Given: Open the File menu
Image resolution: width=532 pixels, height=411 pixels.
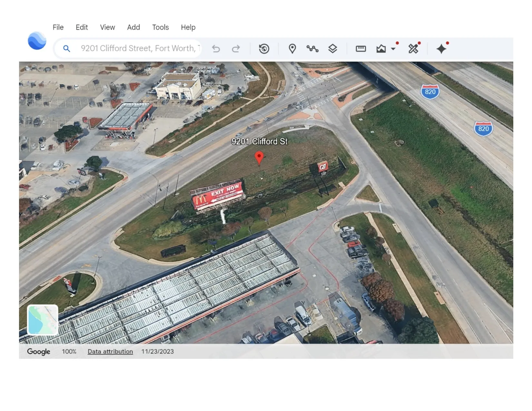Looking at the screenshot, I should click(x=58, y=27).
